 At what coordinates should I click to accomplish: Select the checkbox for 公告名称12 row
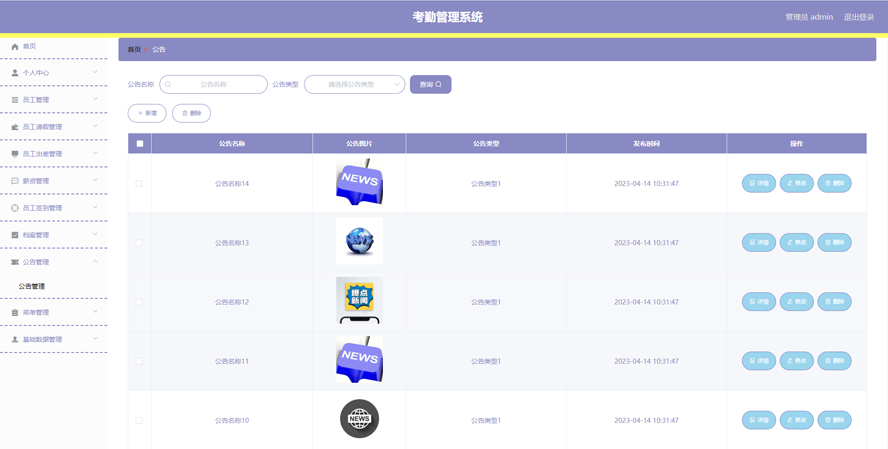tap(139, 302)
